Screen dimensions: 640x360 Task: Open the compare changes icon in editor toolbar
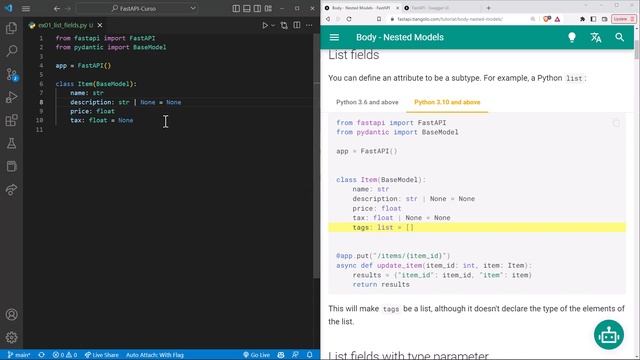coord(284,25)
